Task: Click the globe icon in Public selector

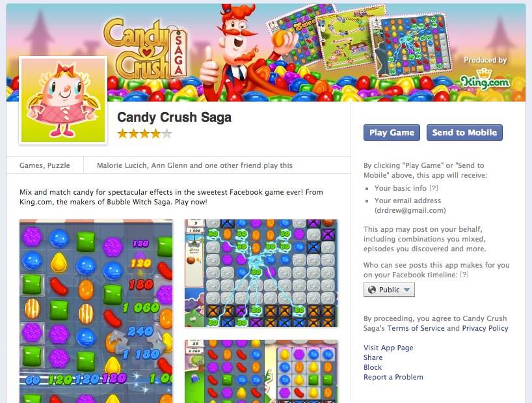Action: [372, 290]
